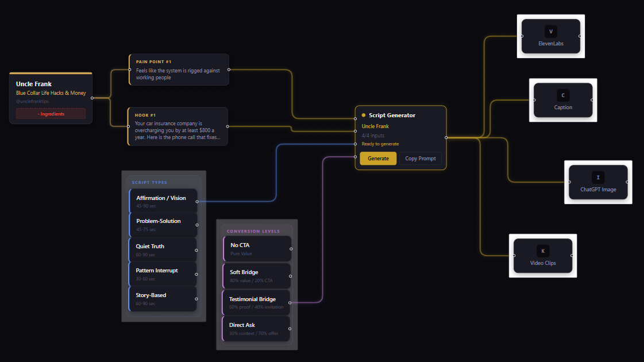Click ChatGPT Image node input port

click(569, 182)
